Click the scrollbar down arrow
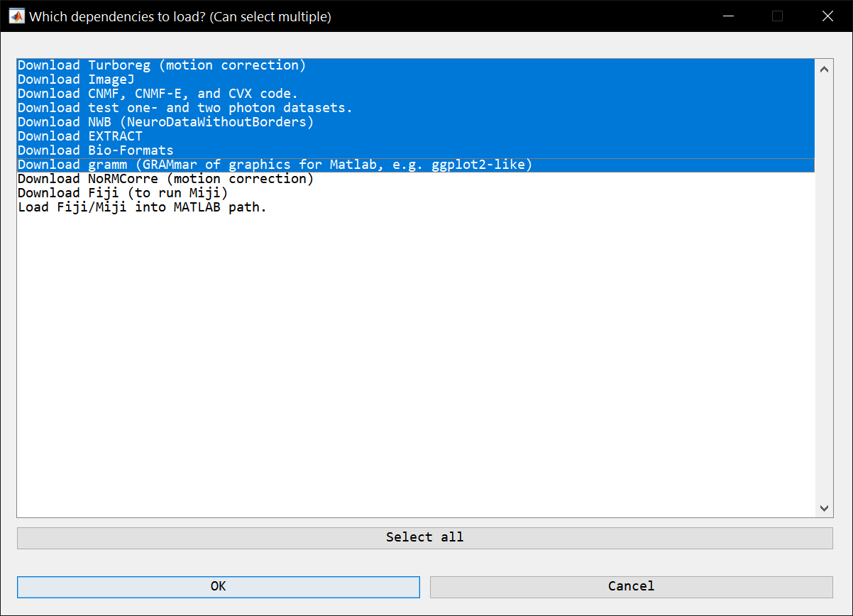This screenshot has height=616, width=853. click(x=824, y=508)
